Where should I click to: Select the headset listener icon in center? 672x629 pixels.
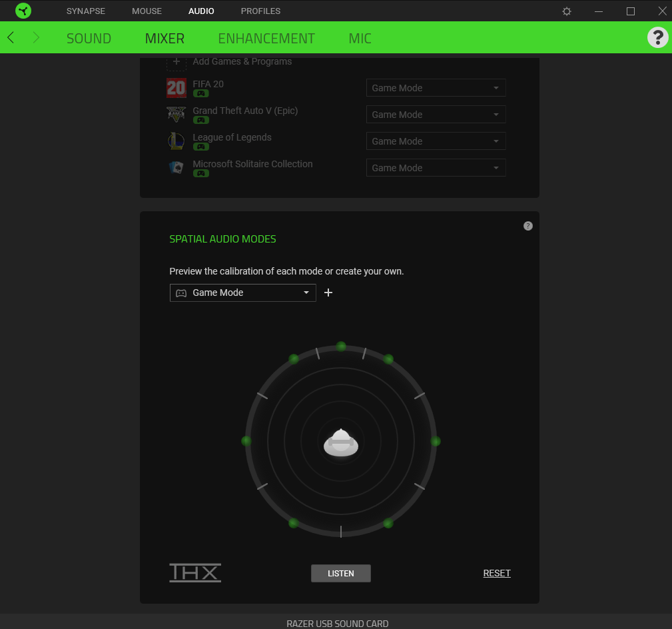[x=341, y=442]
